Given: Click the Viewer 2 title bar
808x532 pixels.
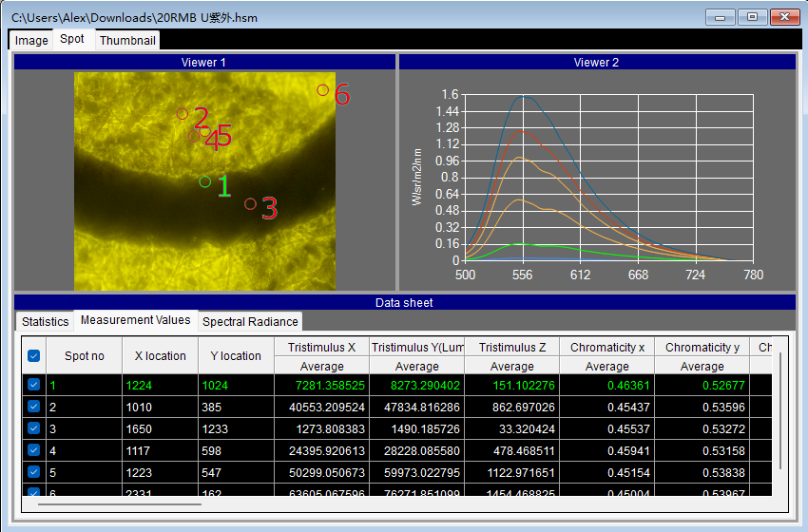Looking at the screenshot, I should pyautogui.click(x=597, y=63).
